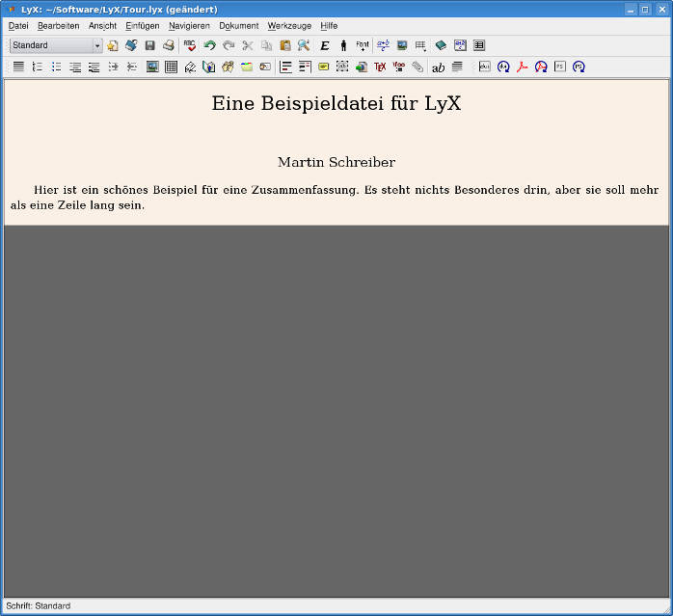This screenshot has height=616, width=673.
Task: Click the Paste clipboard icon
Action: click(285, 45)
